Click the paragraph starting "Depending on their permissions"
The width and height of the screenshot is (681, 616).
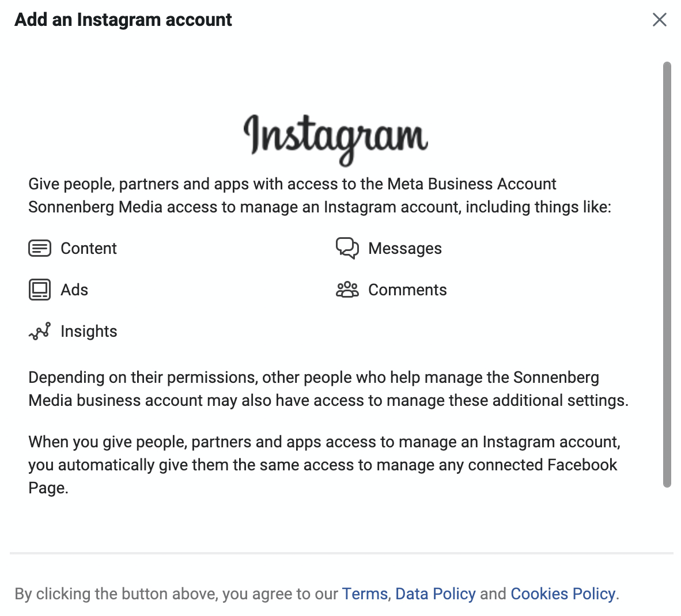(328, 389)
